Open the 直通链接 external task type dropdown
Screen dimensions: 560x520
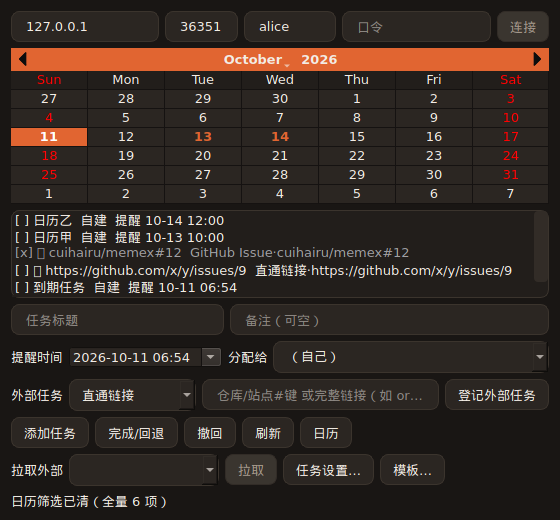[x=132, y=395]
